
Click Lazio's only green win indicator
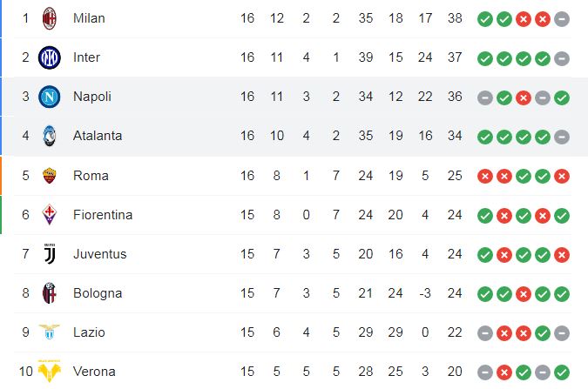pyautogui.click(x=542, y=333)
